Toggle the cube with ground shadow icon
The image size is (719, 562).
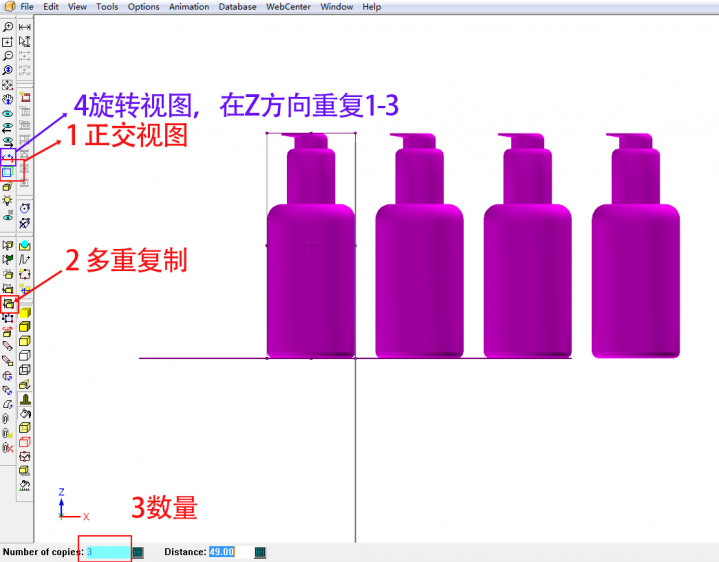coord(25,471)
